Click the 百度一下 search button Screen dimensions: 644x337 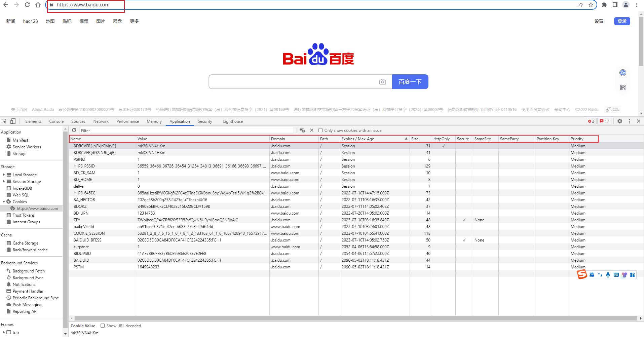click(x=410, y=82)
